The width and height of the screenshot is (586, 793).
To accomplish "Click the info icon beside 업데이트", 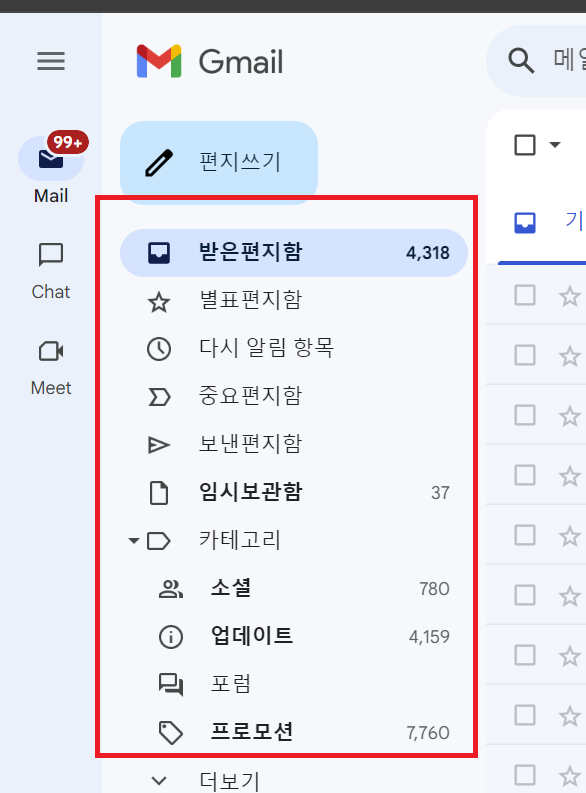I will (171, 637).
